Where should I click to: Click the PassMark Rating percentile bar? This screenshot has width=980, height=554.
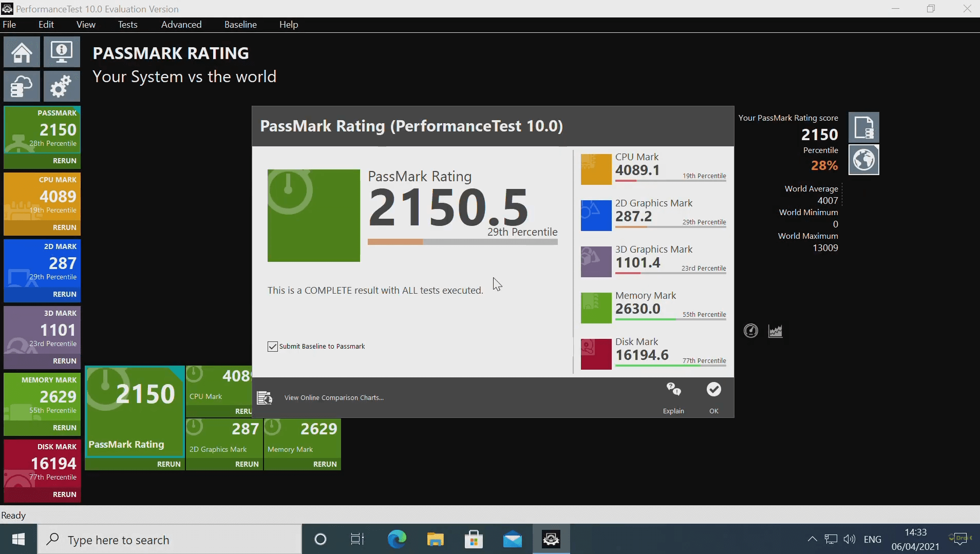tap(462, 242)
